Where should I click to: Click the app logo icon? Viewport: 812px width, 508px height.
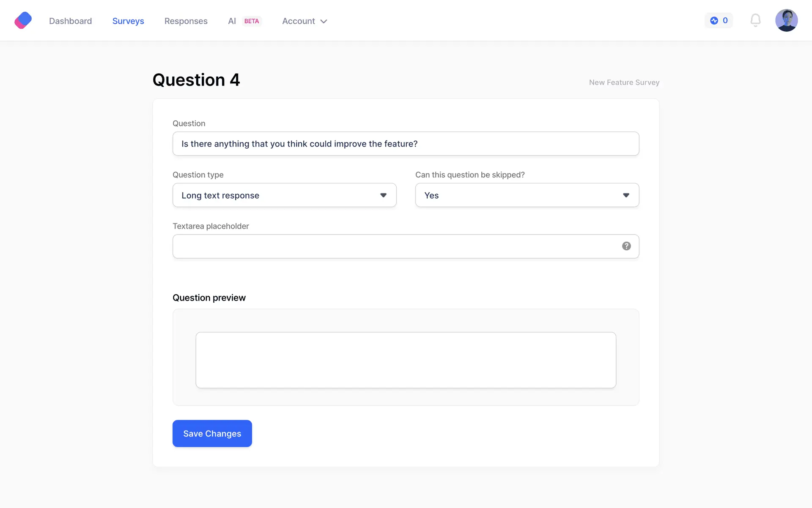(23, 20)
